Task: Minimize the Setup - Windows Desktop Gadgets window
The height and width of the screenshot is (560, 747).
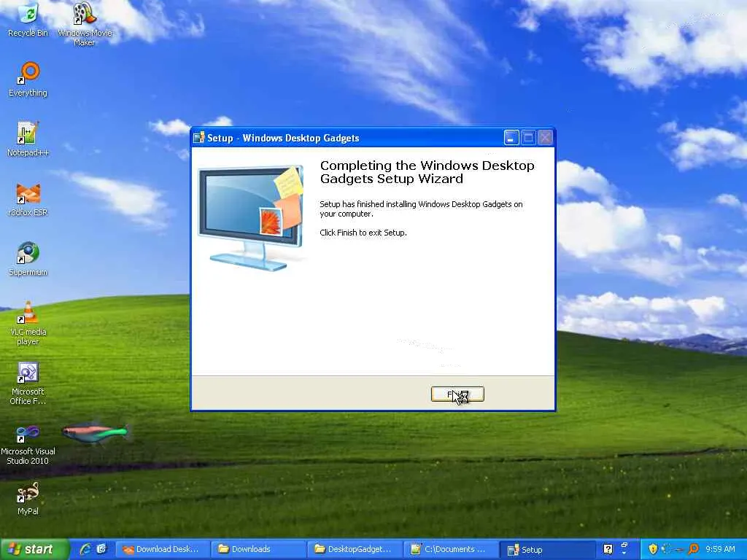Action: 511,138
